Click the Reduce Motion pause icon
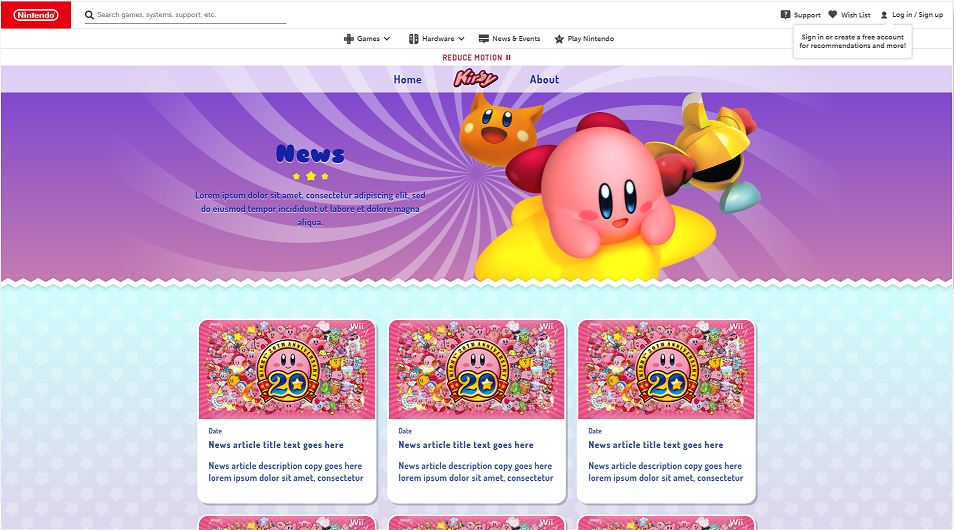This screenshot has width=954, height=530. [x=508, y=57]
